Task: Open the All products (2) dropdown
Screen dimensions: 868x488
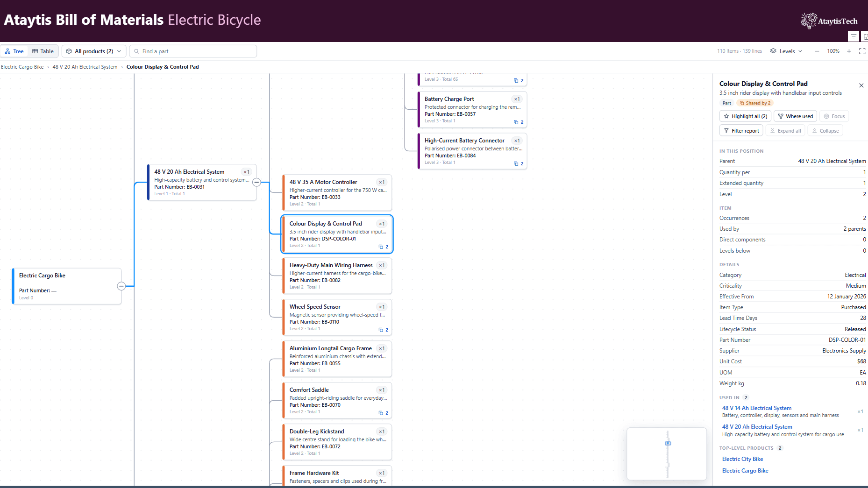Action: (x=94, y=51)
